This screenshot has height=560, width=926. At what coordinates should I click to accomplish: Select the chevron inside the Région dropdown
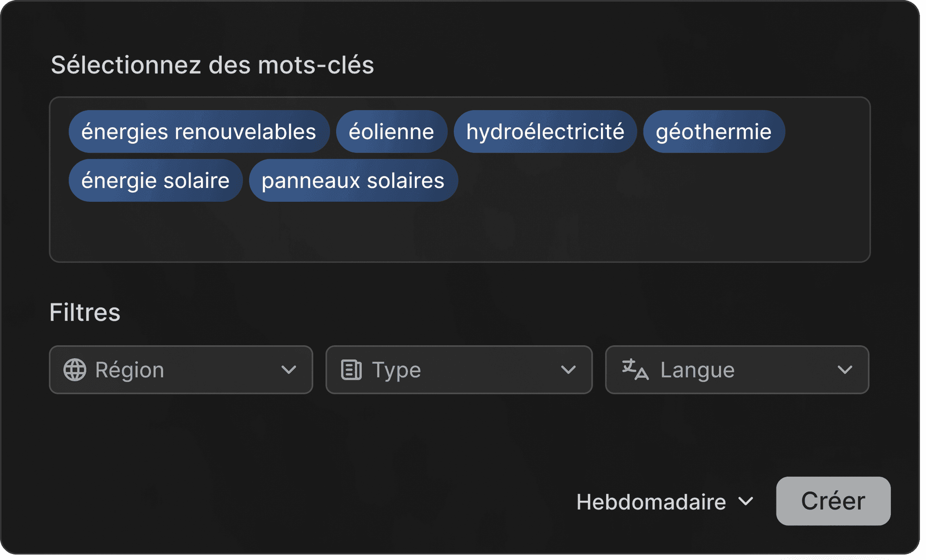(x=289, y=370)
